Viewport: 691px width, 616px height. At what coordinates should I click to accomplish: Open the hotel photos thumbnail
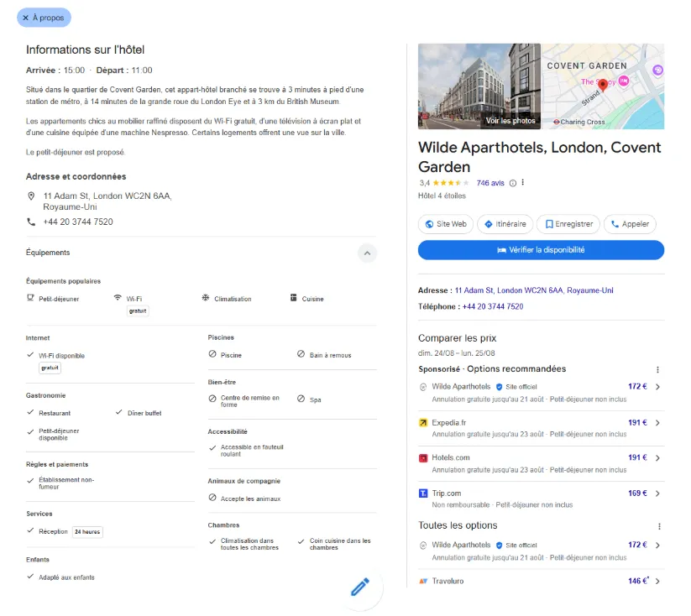[479, 86]
